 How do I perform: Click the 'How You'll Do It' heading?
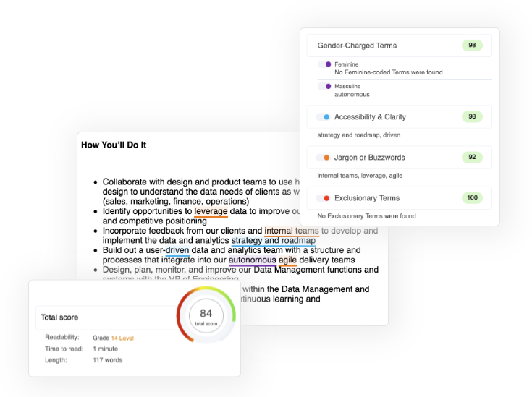114,145
